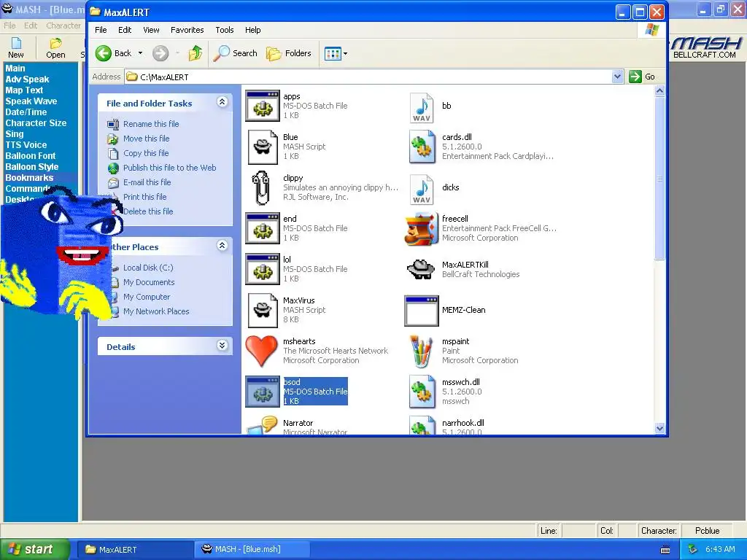Image resolution: width=747 pixels, height=560 pixels.
Task: Click the system tray clock 6:43 AM
Action: coord(720,550)
